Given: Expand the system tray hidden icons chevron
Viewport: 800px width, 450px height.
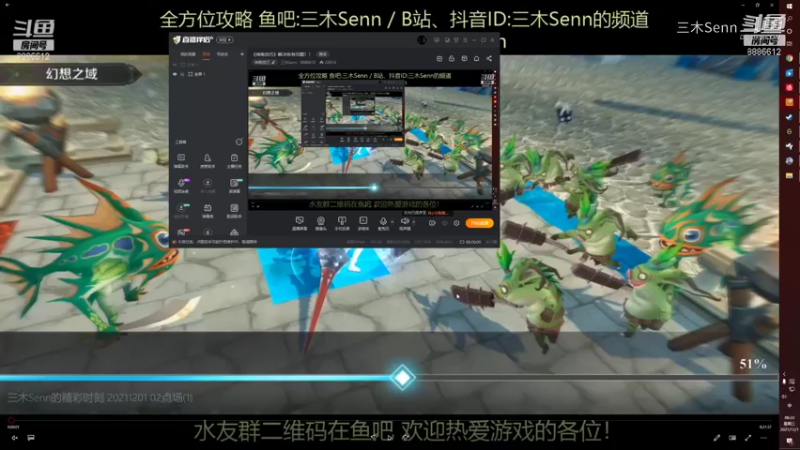Looking at the screenshot, I should click(784, 374).
